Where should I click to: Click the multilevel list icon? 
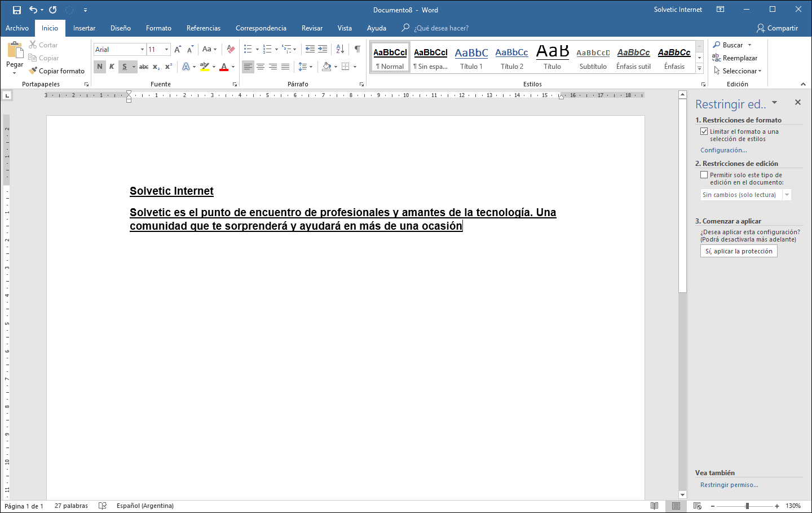286,49
